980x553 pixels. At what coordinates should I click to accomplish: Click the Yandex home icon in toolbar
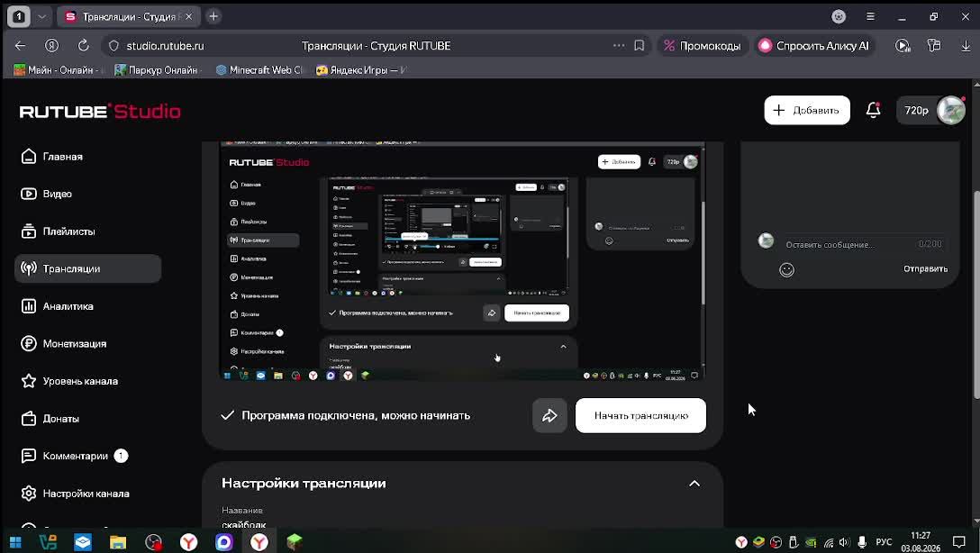click(x=52, y=46)
